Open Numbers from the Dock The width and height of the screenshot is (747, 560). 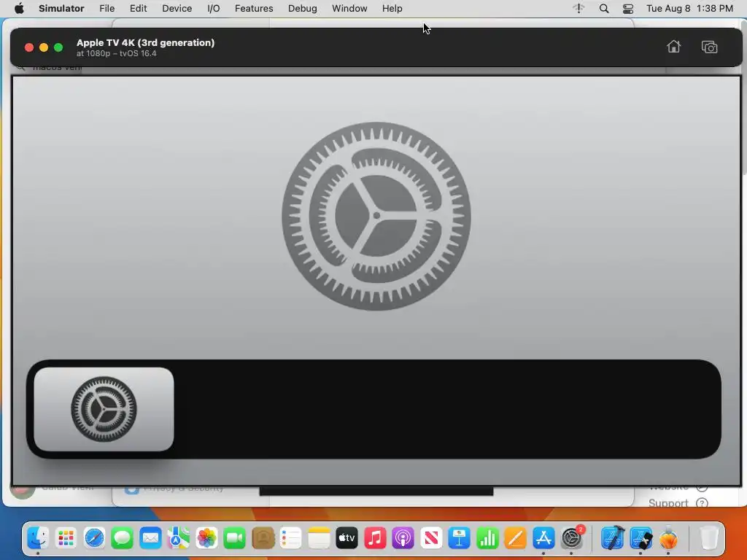point(487,538)
